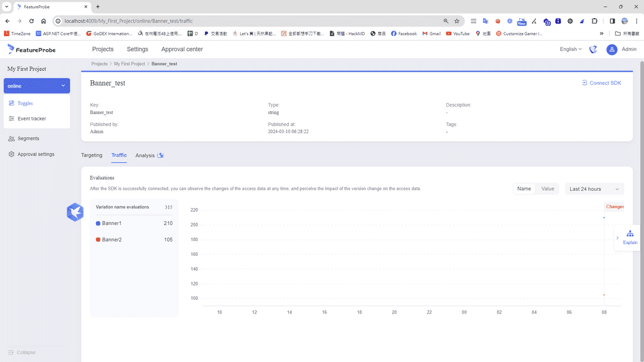Switch to the Targeting tab

point(92,155)
